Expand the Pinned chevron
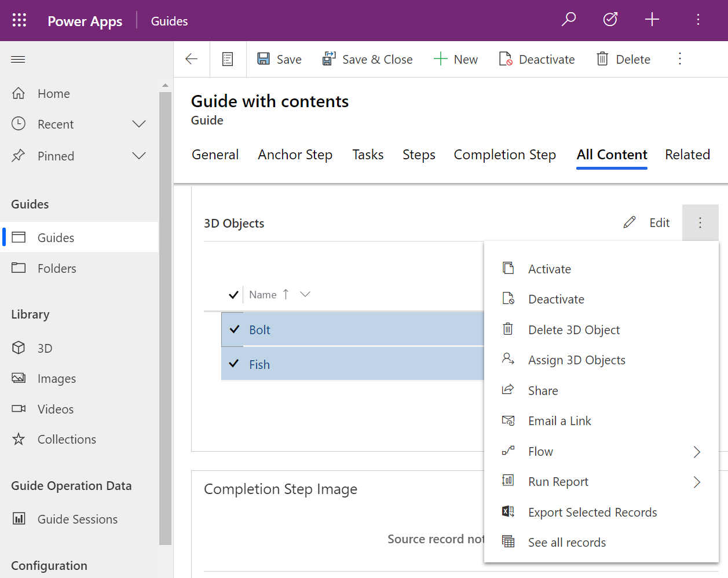 pos(139,155)
